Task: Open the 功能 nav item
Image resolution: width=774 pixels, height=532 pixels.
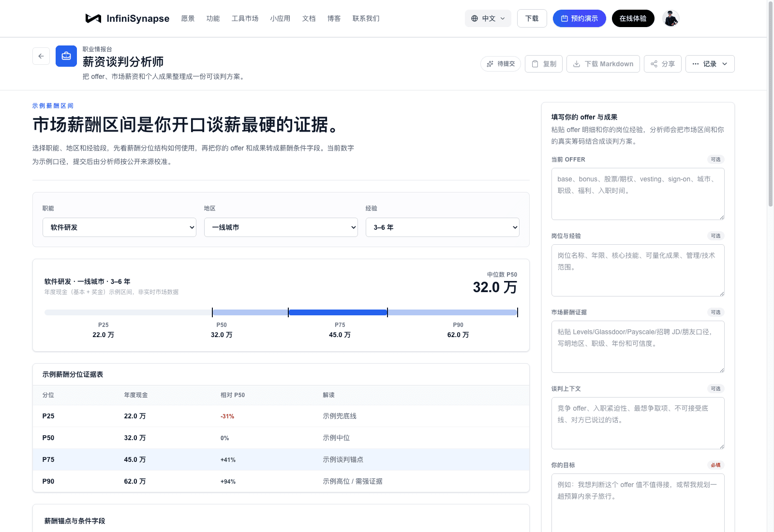Action: (x=213, y=18)
